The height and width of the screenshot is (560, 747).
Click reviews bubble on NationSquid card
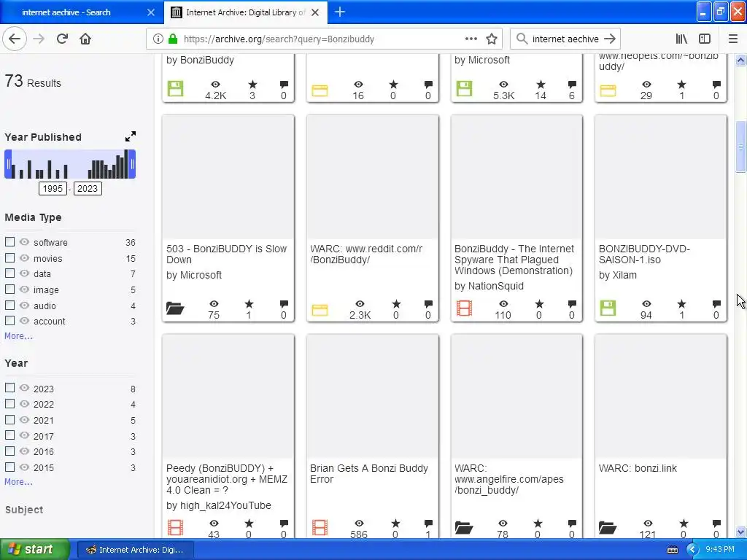(572, 304)
